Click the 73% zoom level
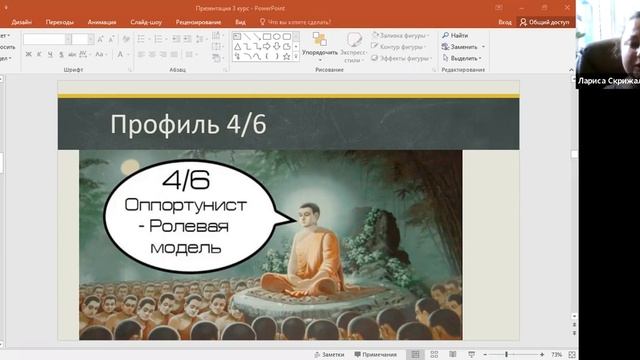 [556, 354]
